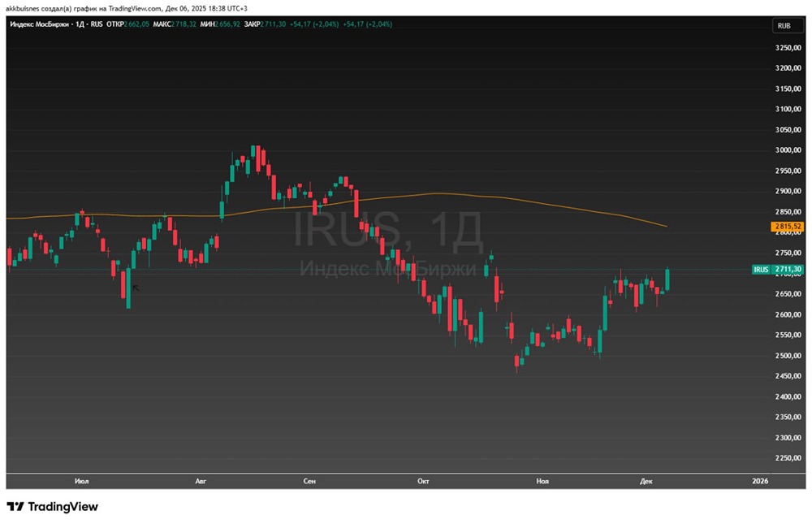Click the 2550,00 price axis label
The width and height of the screenshot is (812, 524).
[x=788, y=335]
